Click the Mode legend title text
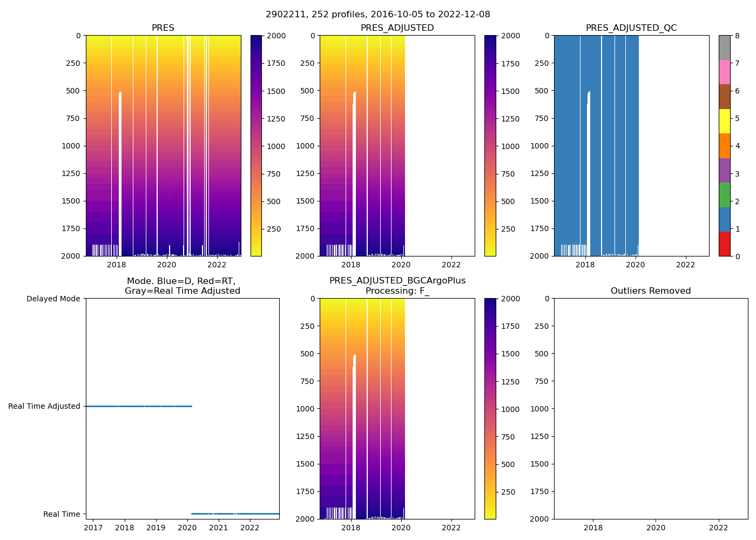 pyautogui.click(x=182, y=286)
